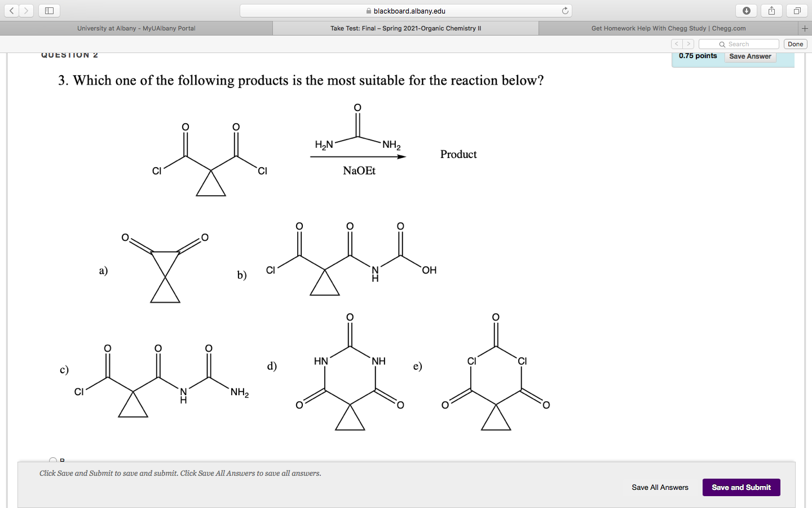Click the find-on-page Search field
Viewport: 812px width, 508px height.
pos(739,44)
